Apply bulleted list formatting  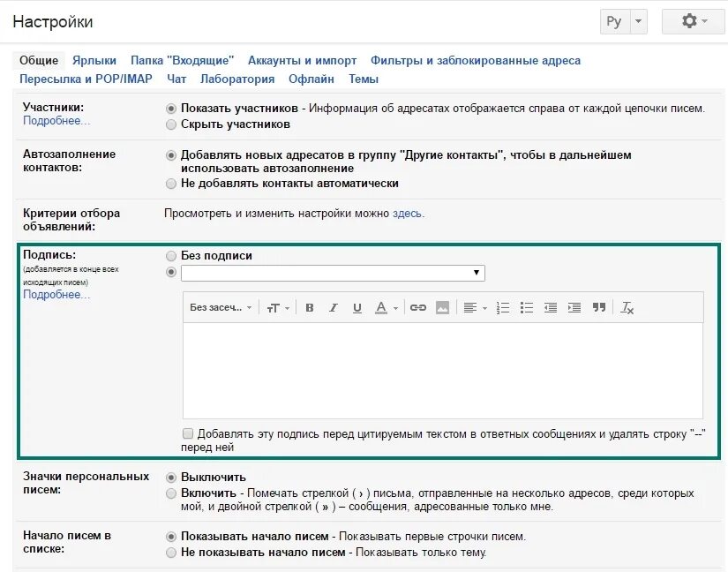[x=527, y=308]
